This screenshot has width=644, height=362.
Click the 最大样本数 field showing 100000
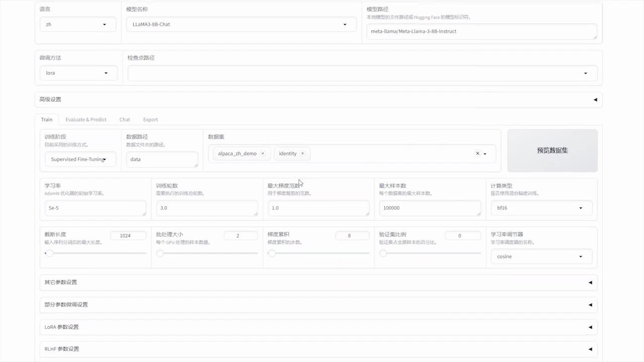tap(430, 208)
